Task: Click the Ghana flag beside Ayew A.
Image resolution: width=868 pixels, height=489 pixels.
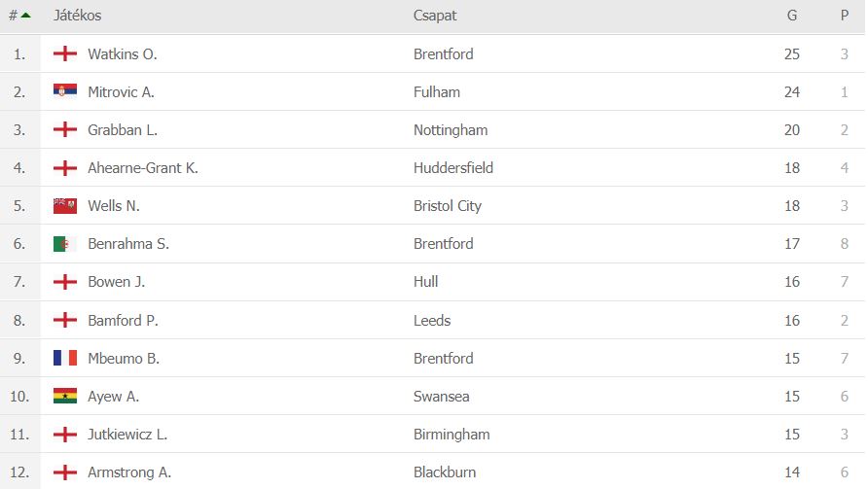Action: 65,396
